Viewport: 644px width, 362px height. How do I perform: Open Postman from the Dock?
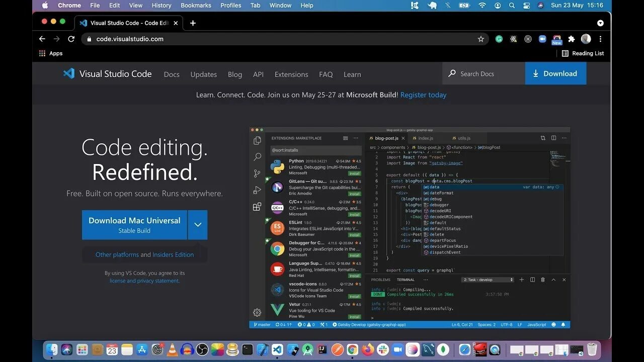[338, 349]
